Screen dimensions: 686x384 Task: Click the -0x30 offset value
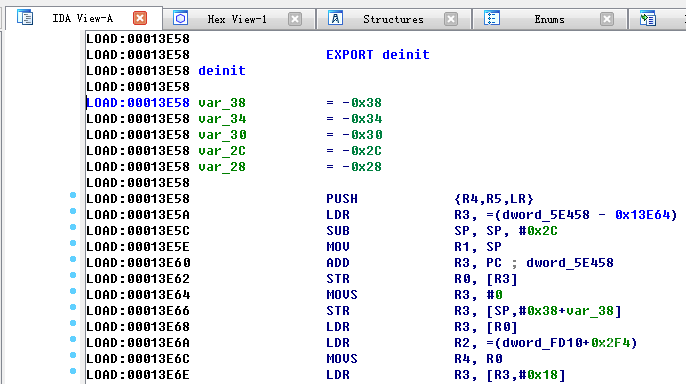click(362, 135)
